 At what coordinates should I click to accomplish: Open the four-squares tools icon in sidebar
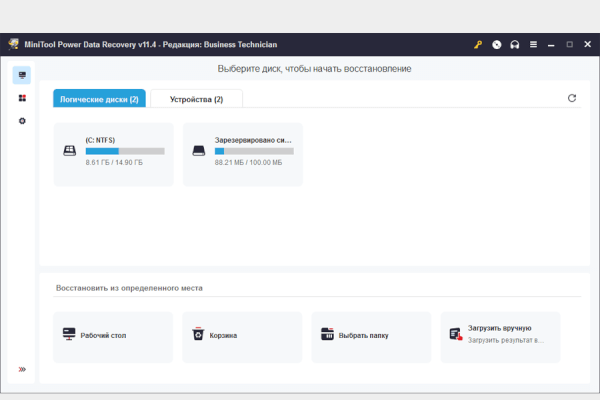pyautogui.click(x=22, y=98)
